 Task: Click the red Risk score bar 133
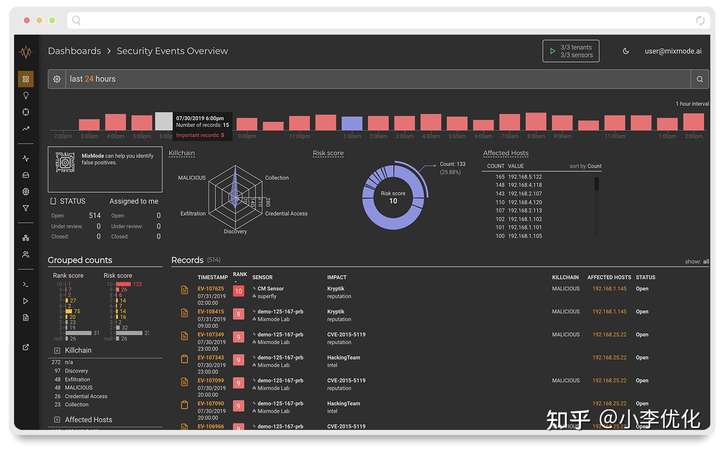coord(124,284)
